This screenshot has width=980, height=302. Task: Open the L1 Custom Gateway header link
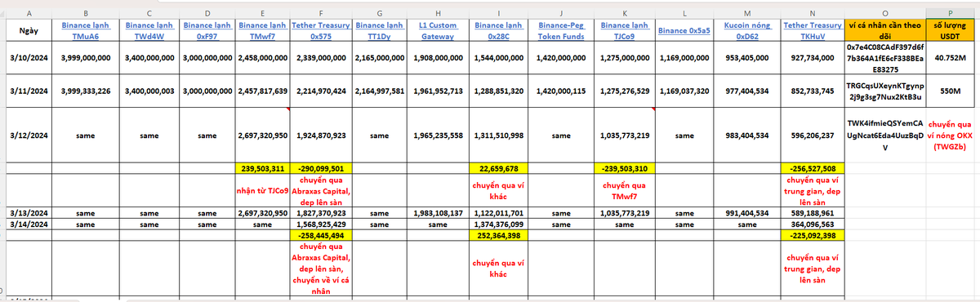437,30
